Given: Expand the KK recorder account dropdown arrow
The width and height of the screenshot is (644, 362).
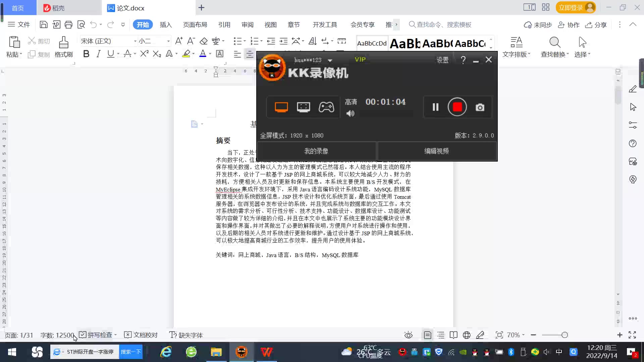Looking at the screenshot, I should tap(330, 61).
